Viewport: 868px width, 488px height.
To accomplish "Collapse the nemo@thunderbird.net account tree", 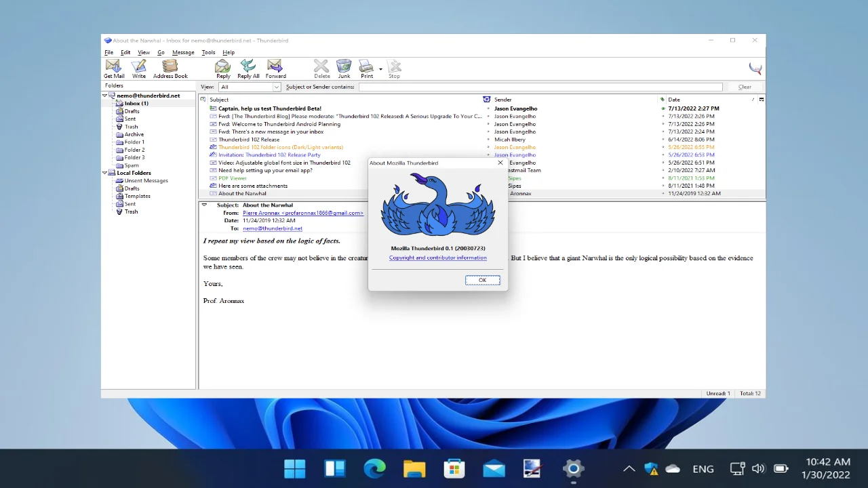I will (x=105, y=96).
